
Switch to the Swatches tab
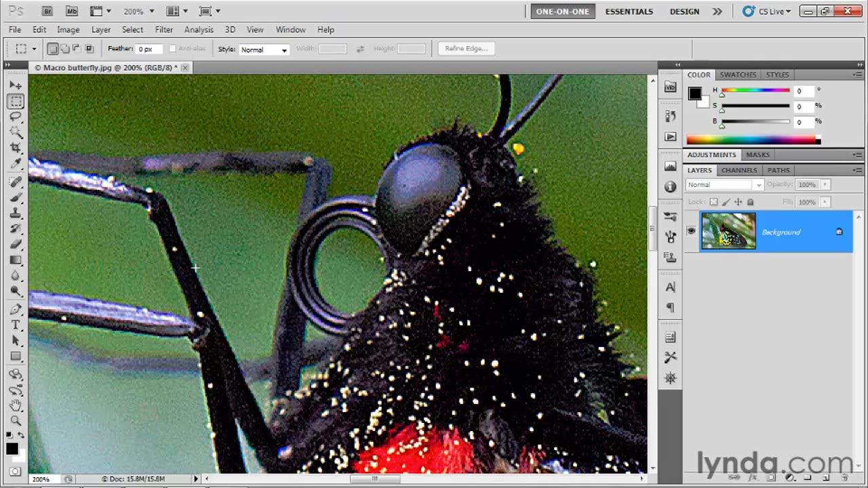(x=738, y=75)
